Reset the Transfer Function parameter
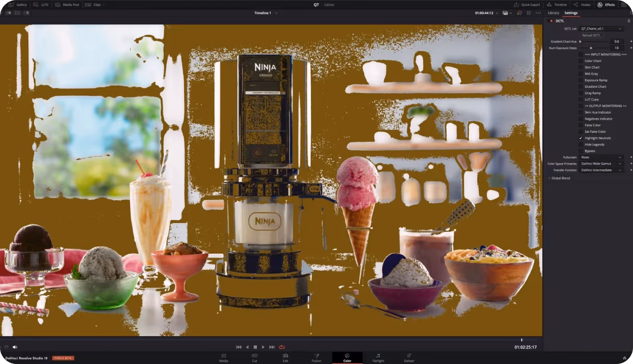The image size is (633, 364). click(631, 170)
